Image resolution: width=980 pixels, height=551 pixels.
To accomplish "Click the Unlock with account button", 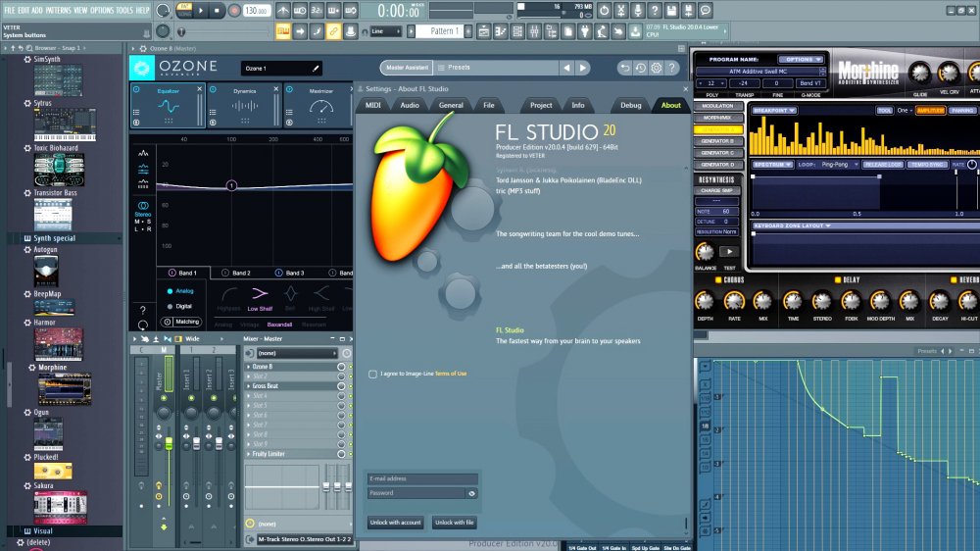I will tap(395, 523).
